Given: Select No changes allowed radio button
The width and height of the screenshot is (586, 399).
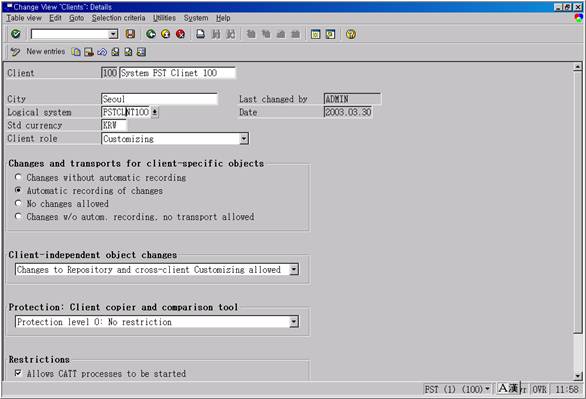Looking at the screenshot, I should pos(18,203).
